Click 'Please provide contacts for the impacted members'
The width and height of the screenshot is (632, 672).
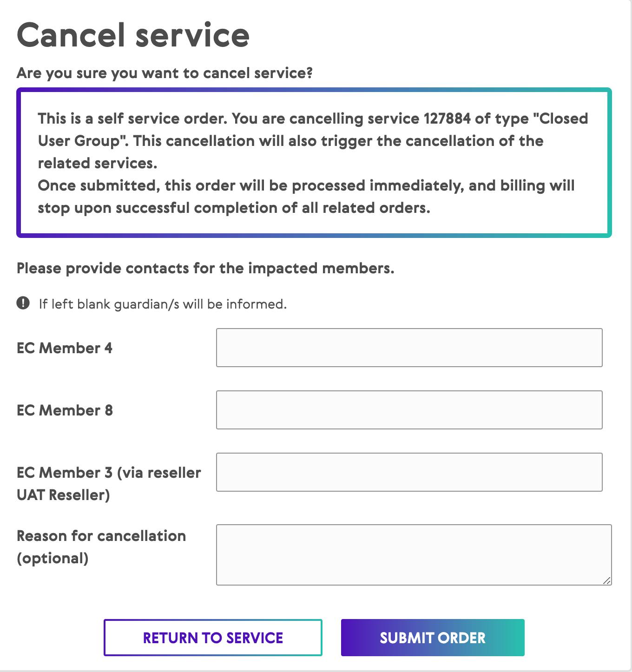pos(205,268)
